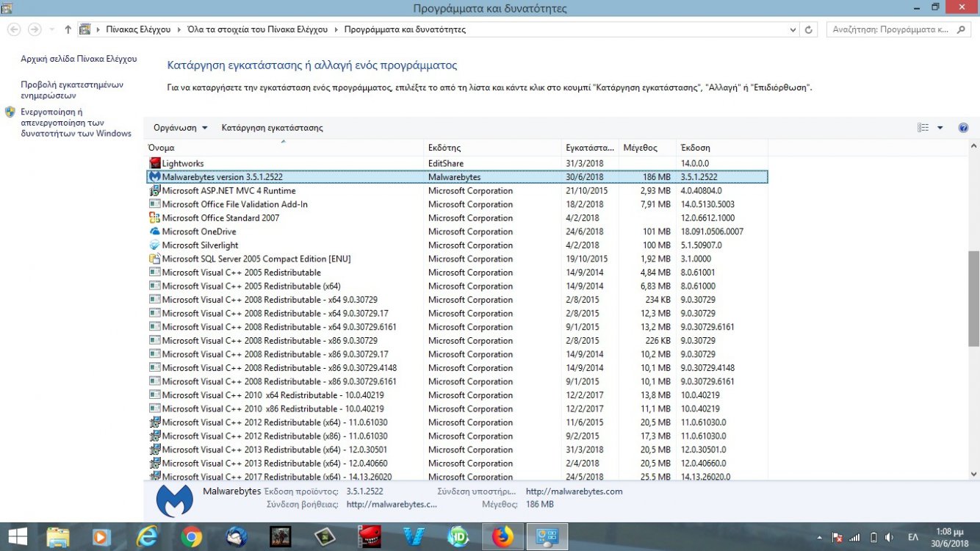Click the Help question mark icon
The height and width of the screenshot is (551, 980).
963,128
